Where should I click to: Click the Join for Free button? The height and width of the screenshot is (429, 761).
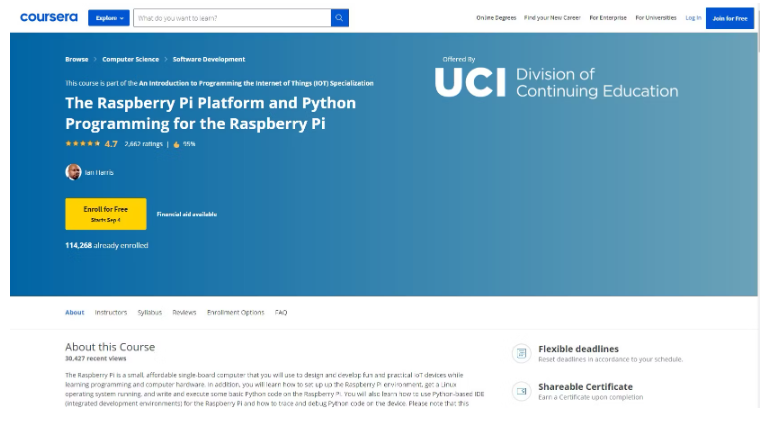[730, 18]
